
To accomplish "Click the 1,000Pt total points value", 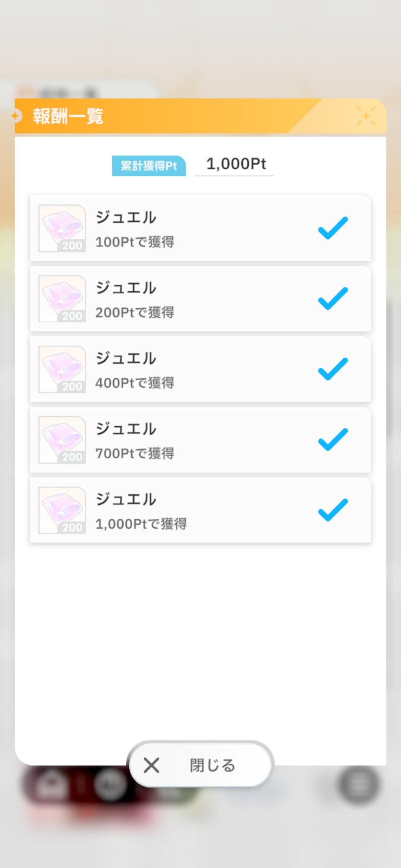I will pyautogui.click(x=236, y=164).
